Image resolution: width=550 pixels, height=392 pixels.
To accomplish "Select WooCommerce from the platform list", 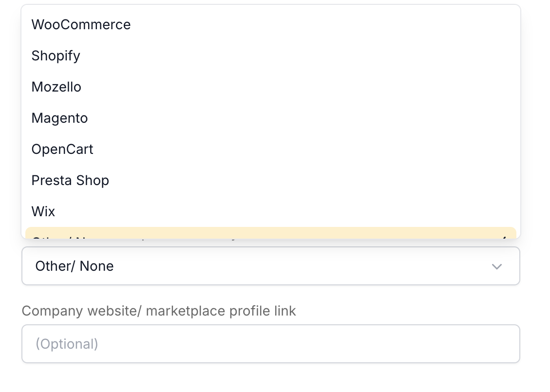I will pyautogui.click(x=81, y=24).
